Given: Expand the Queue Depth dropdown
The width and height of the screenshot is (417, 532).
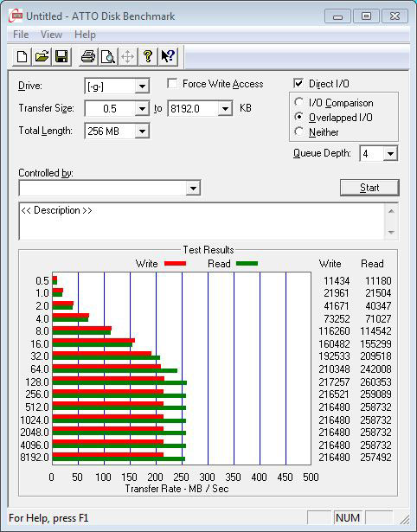Looking at the screenshot, I should (x=390, y=154).
